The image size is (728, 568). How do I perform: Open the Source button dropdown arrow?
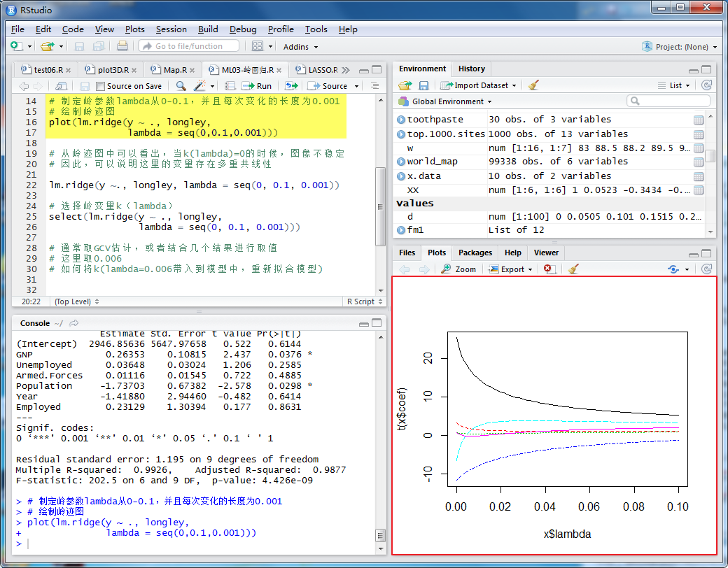click(356, 86)
